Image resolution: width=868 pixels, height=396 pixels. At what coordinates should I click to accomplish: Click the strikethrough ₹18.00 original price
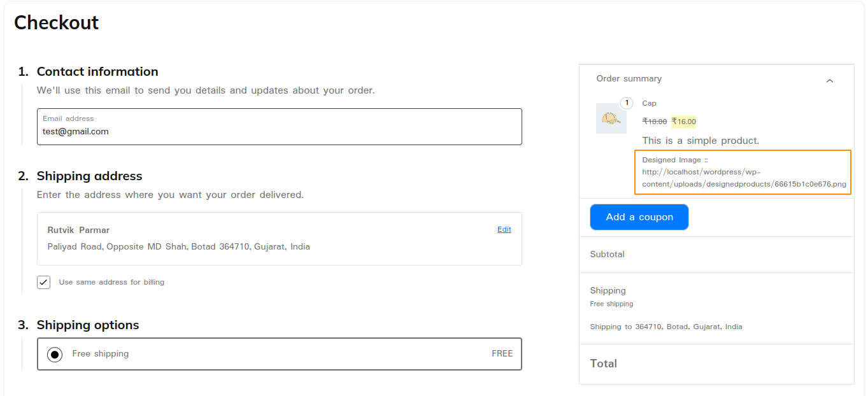[x=653, y=121]
